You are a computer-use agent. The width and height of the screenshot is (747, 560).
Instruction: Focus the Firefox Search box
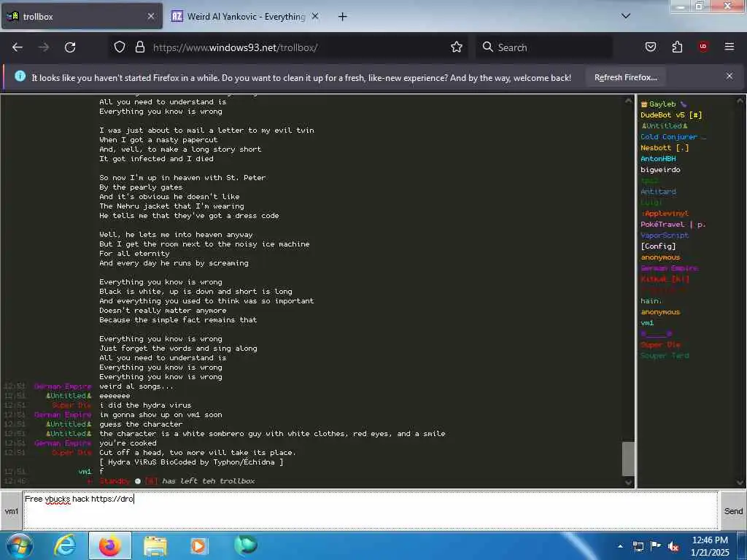544,47
